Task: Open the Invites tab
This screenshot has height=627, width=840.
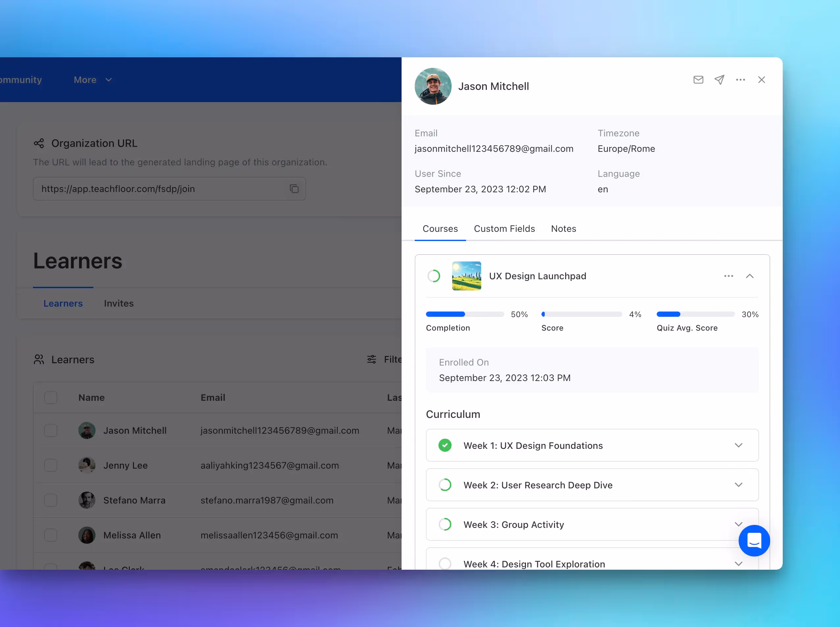Action: click(x=119, y=303)
